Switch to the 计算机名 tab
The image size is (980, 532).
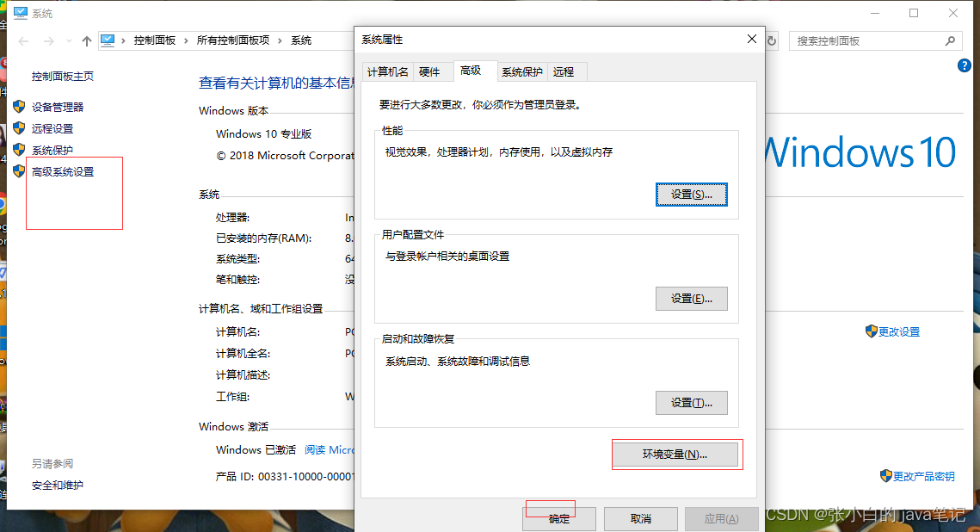[387, 72]
